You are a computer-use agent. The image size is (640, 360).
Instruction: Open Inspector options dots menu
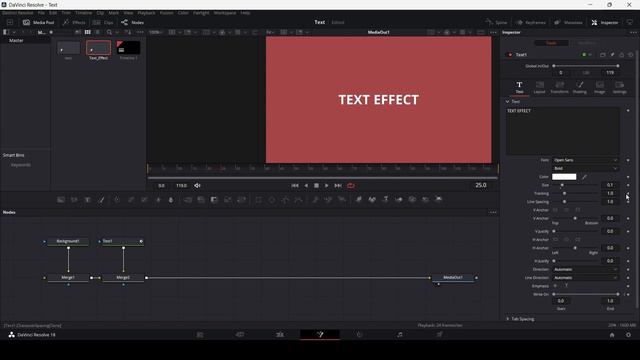[x=633, y=32]
